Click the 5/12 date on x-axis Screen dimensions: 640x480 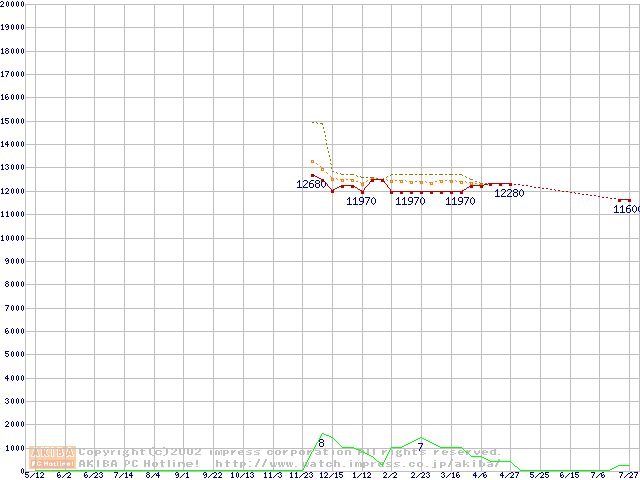(x=33, y=475)
